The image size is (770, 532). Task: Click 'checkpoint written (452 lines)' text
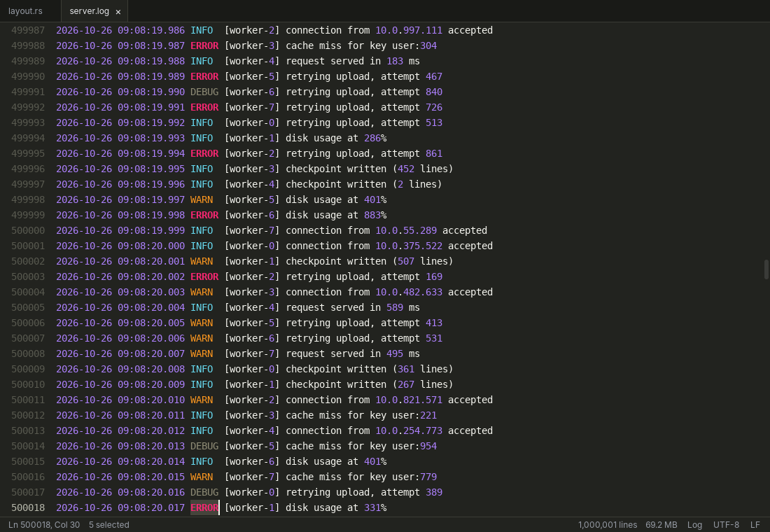click(x=370, y=169)
